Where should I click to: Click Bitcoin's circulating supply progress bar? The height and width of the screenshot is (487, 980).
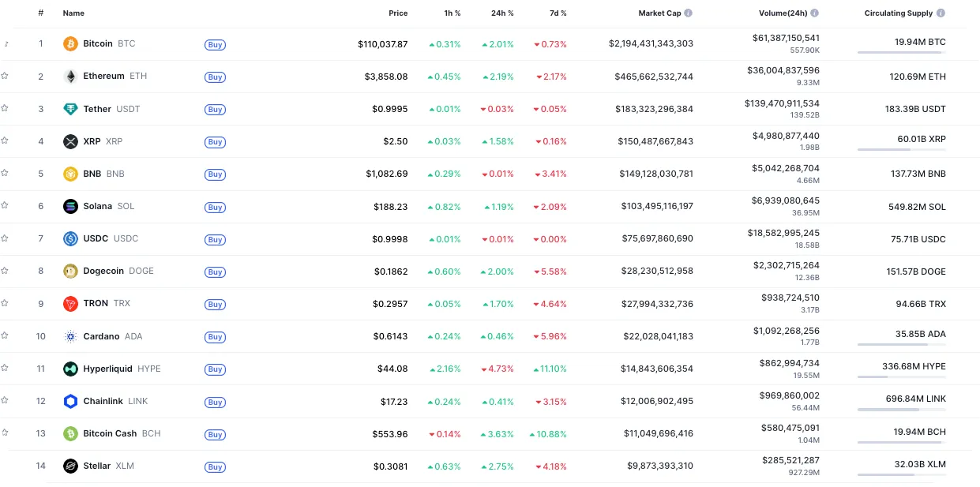point(900,52)
